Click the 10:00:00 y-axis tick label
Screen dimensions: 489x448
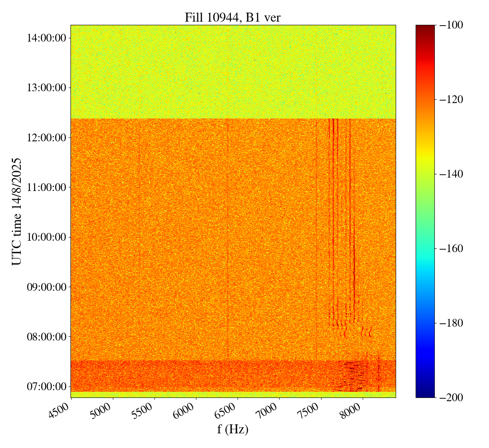tap(46, 237)
